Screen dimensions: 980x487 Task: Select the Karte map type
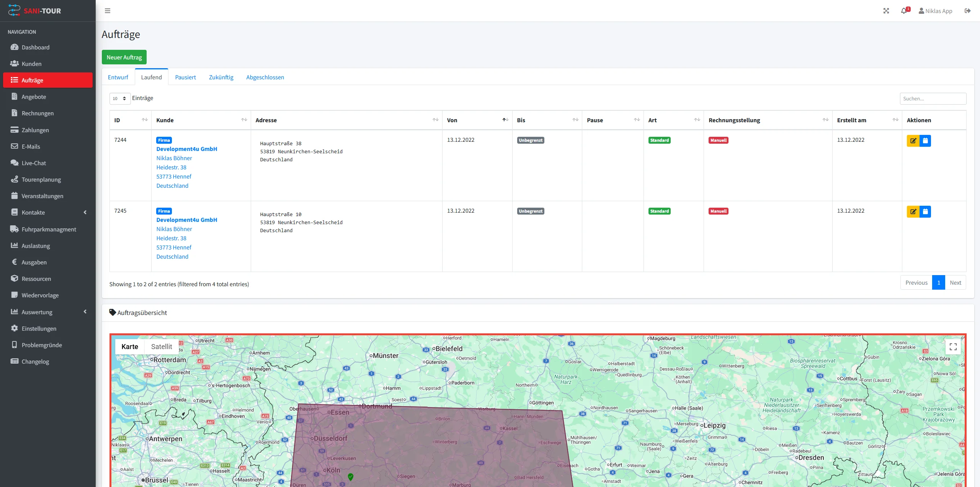pos(130,347)
